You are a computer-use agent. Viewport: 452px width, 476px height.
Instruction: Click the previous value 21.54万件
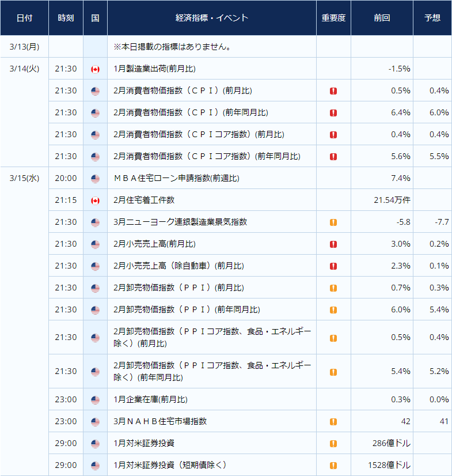click(392, 200)
